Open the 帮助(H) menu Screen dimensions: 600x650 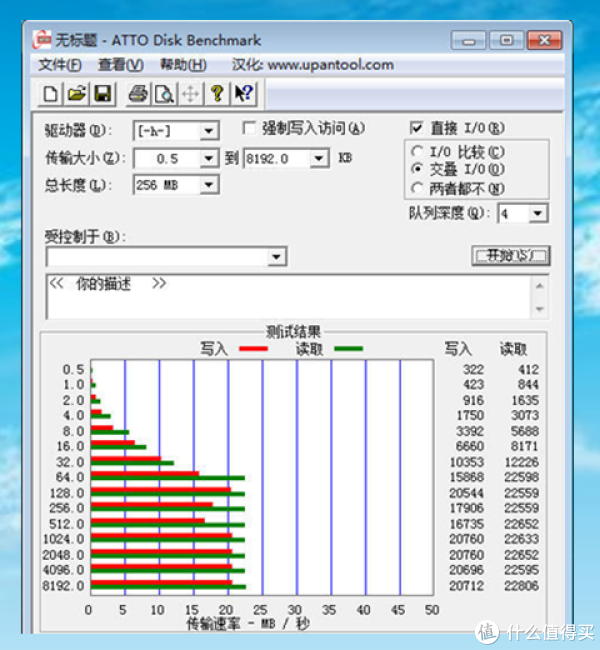click(x=183, y=65)
